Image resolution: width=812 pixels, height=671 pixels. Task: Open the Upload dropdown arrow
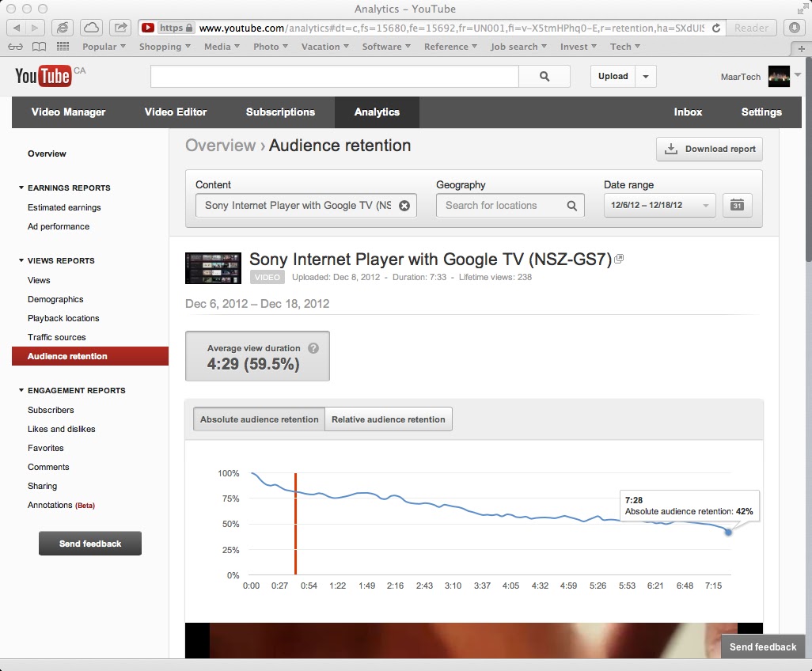[646, 76]
